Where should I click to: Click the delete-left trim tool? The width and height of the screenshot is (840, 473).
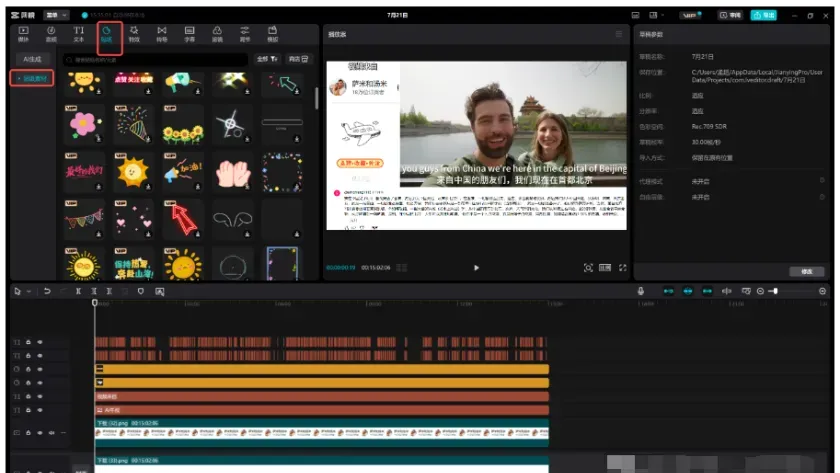tap(94, 291)
